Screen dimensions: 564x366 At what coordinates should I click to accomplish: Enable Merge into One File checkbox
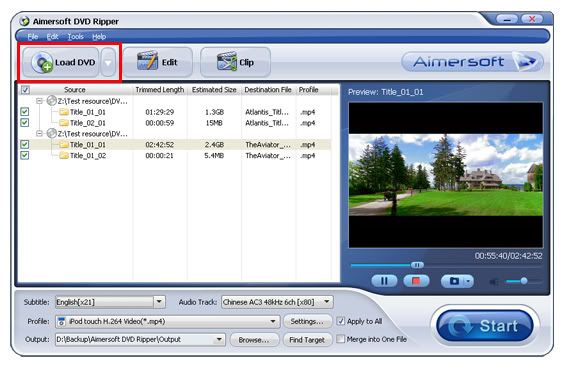click(x=340, y=339)
